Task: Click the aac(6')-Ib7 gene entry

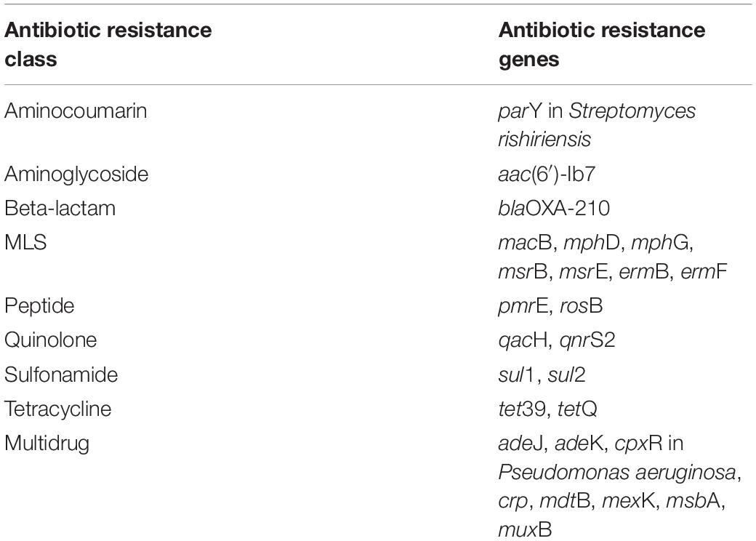Action: pyautogui.click(x=547, y=174)
